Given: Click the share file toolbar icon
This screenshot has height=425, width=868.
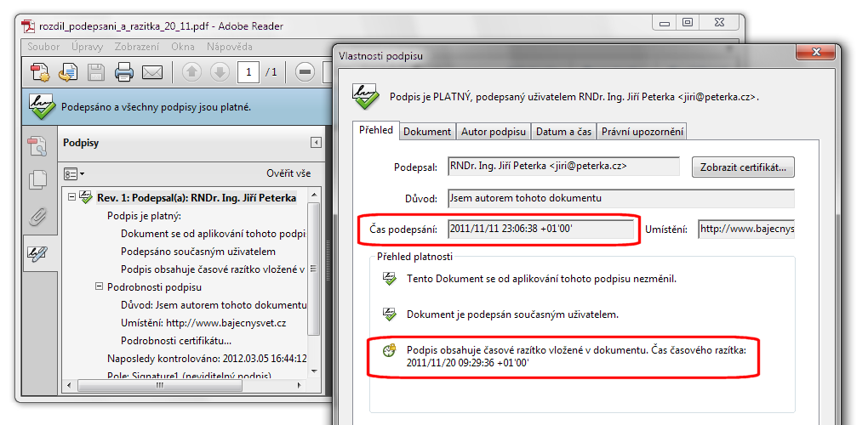Looking at the screenshot, I should click(x=68, y=72).
